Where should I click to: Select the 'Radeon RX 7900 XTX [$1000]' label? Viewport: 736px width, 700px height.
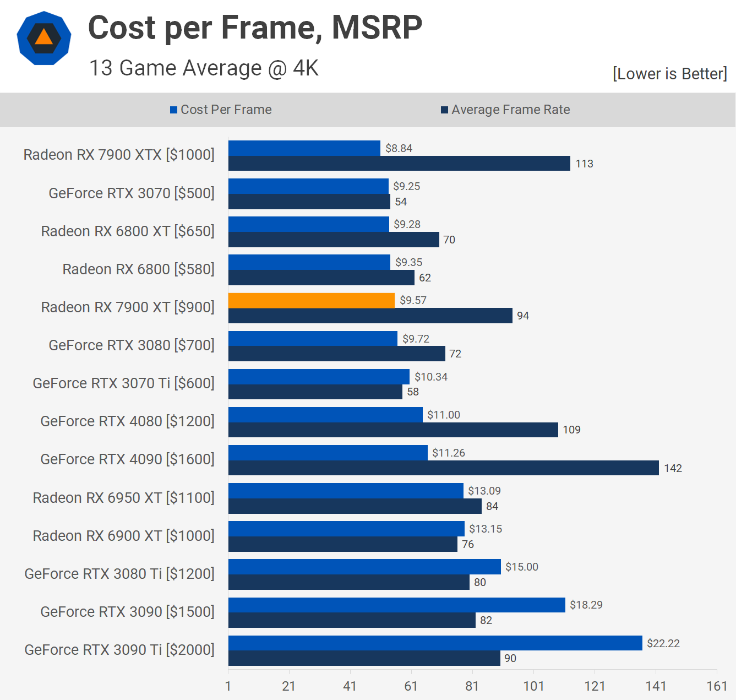click(119, 155)
